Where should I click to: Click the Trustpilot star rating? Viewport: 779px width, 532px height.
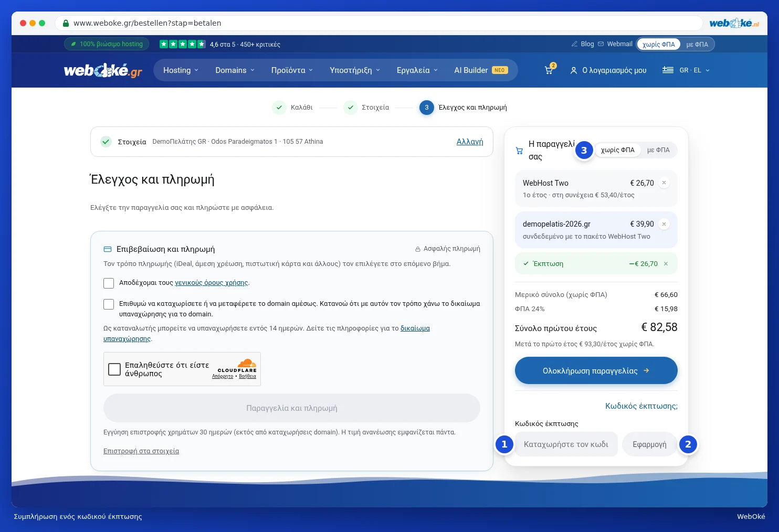tap(182, 44)
